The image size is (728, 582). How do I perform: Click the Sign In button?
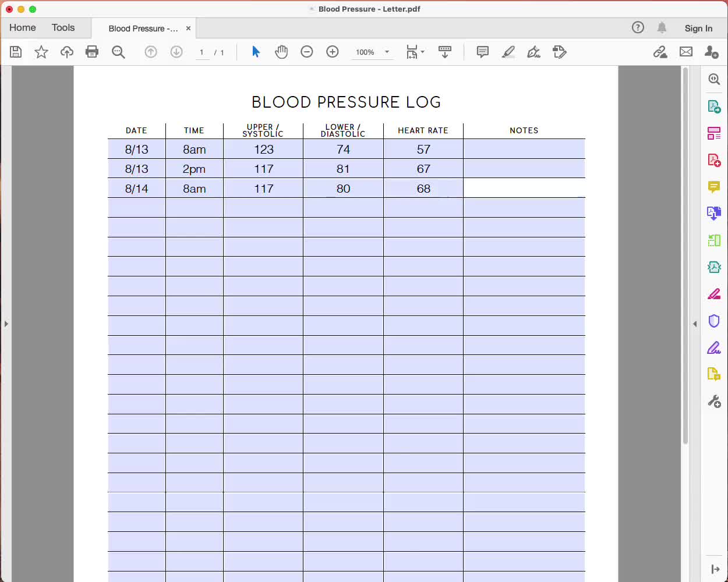[698, 28]
